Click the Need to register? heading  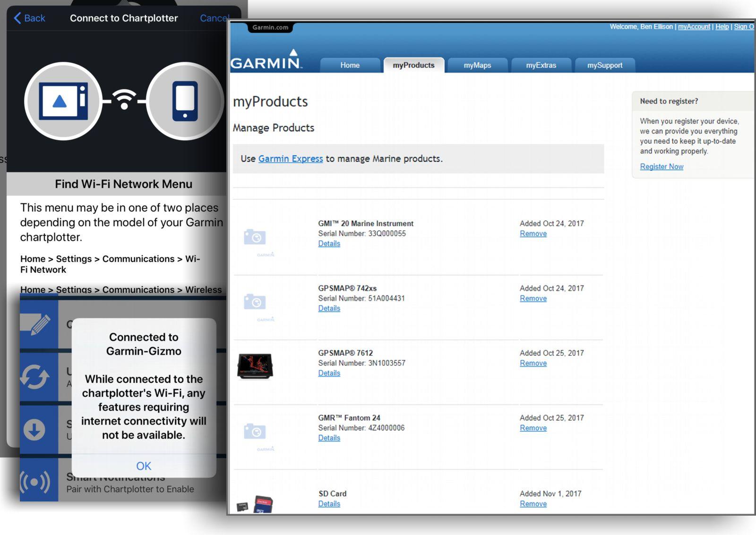(669, 101)
